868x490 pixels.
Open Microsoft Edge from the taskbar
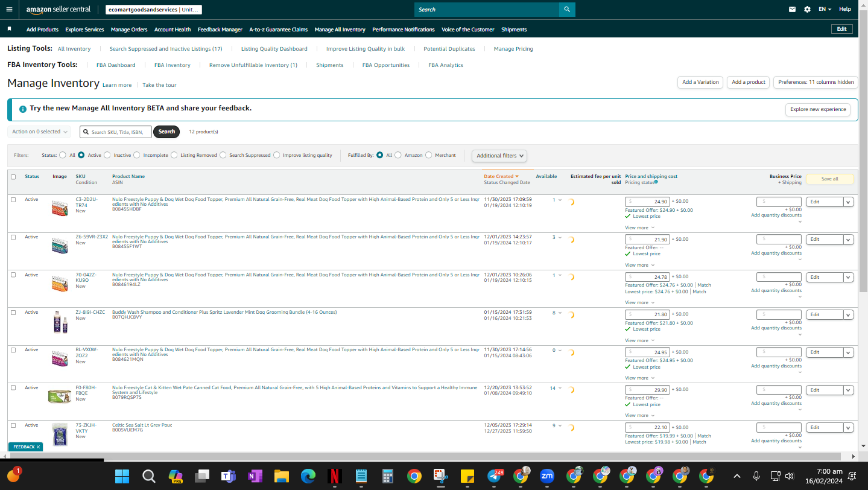pos(308,476)
